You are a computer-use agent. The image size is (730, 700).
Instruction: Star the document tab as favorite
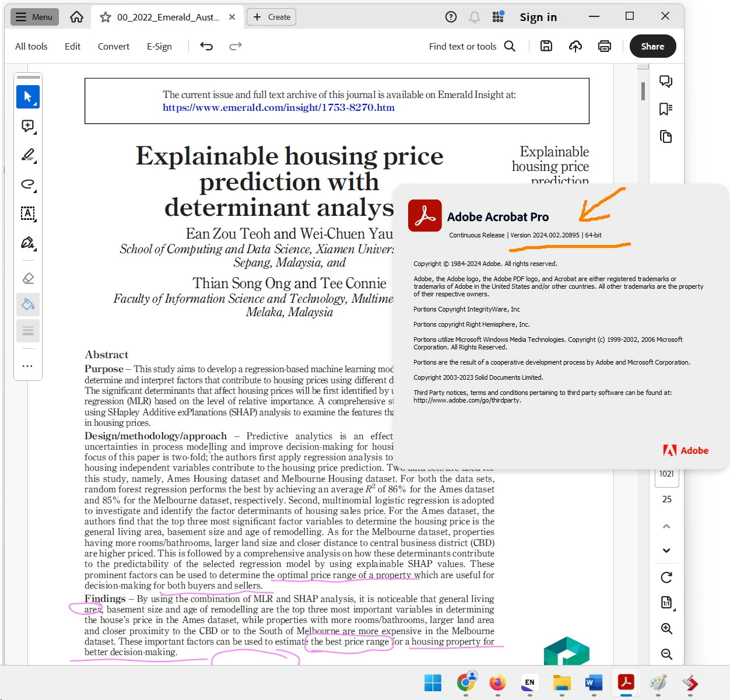tap(105, 17)
